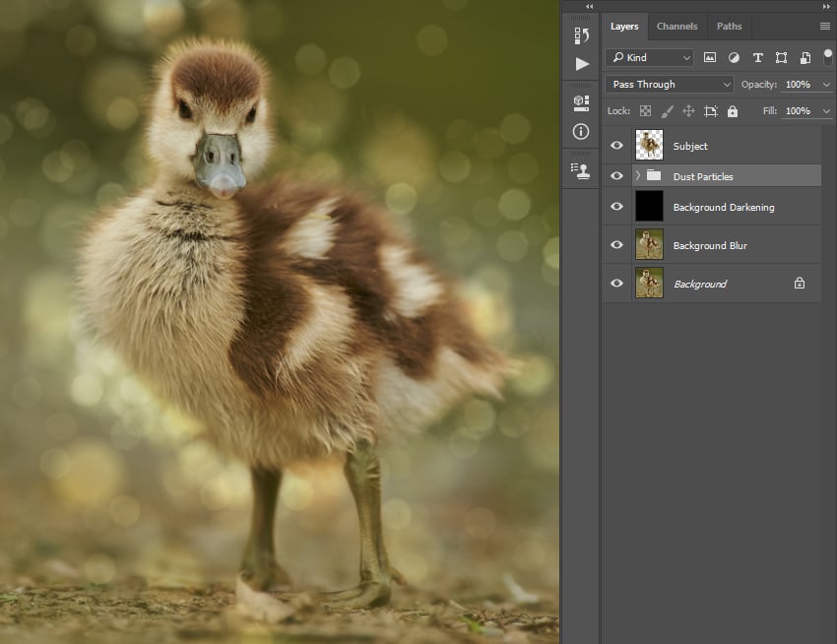Switch to the Channels tab
This screenshot has height=644, width=837.
(677, 26)
